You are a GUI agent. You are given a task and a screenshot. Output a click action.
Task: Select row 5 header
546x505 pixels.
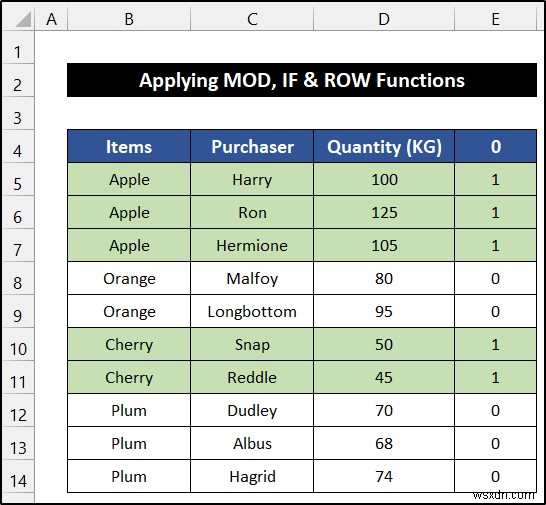click(18, 180)
